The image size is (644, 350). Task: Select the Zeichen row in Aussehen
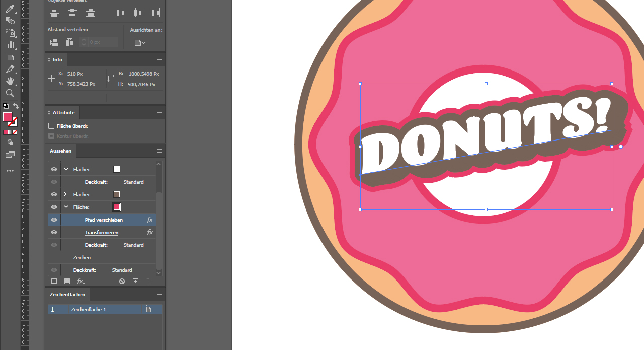click(x=102, y=257)
